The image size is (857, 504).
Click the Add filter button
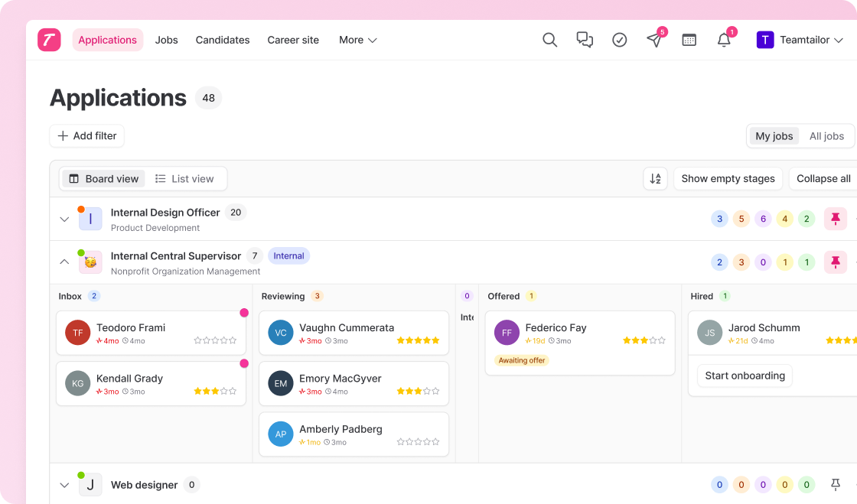tap(87, 136)
